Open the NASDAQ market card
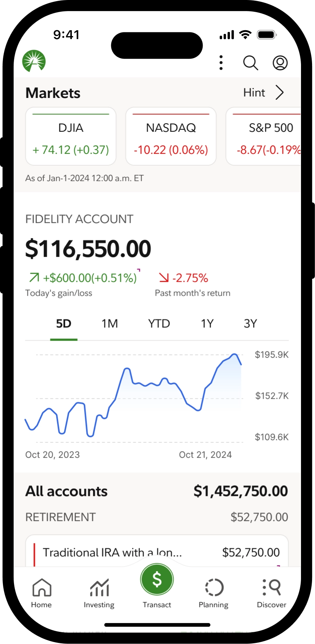 coord(171,137)
